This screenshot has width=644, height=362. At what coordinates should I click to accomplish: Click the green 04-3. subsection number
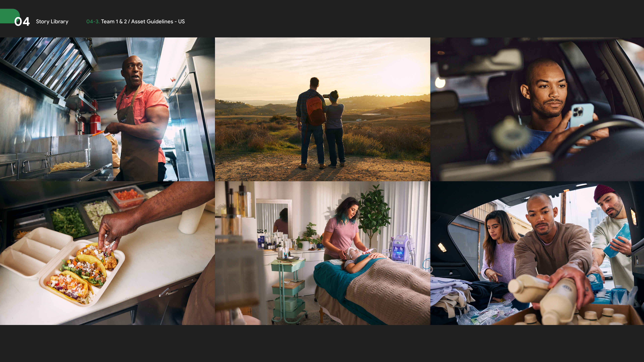click(x=93, y=21)
